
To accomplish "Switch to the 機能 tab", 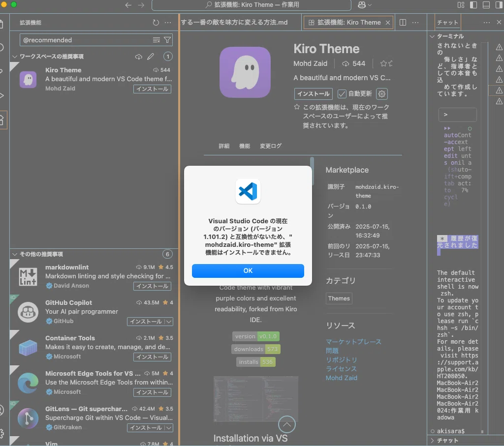I will pos(245,146).
